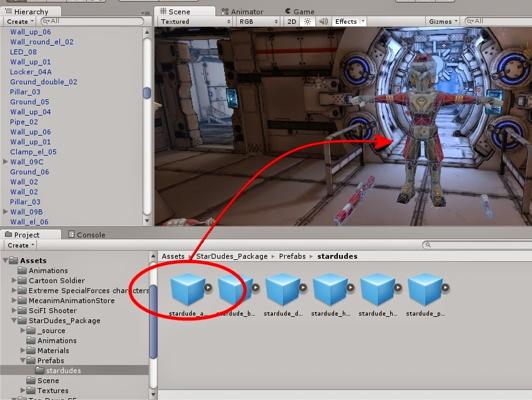Expand the Textures folder

pyautogui.click(x=23, y=390)
